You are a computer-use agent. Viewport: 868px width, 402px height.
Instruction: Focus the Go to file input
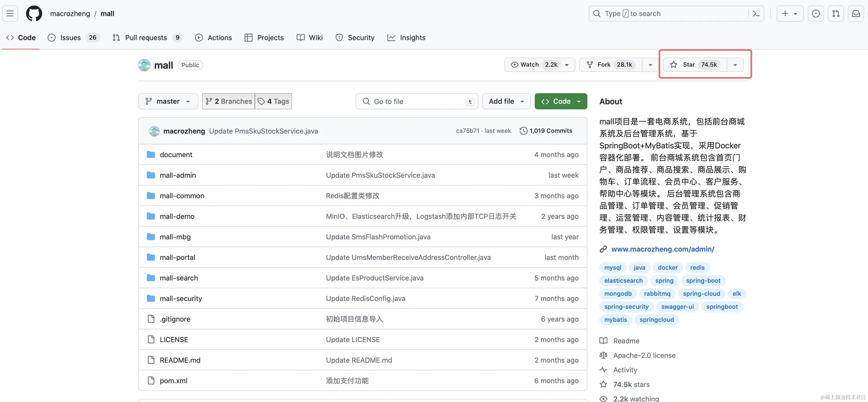pos(417,101)
